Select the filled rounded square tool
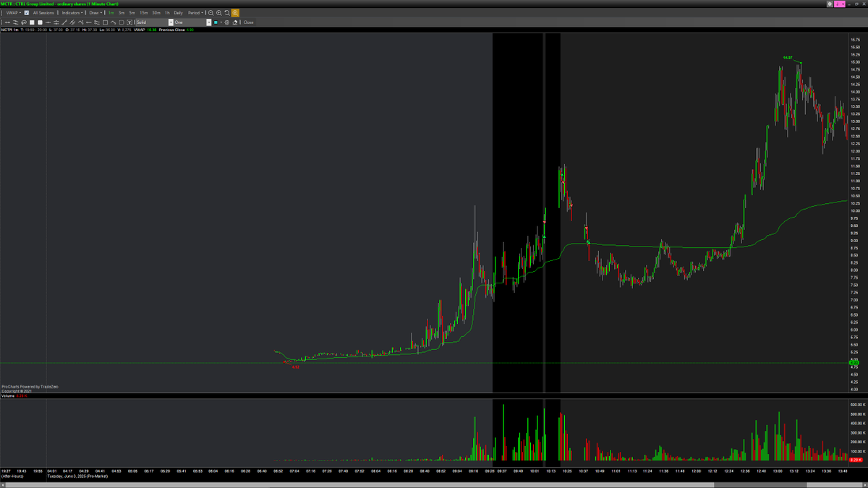Viewport: 868px width, 488px height. coord(40,22)
